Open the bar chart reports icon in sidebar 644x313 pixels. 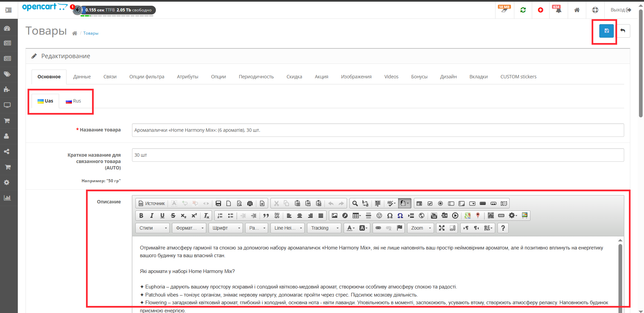tap(7, 198)
